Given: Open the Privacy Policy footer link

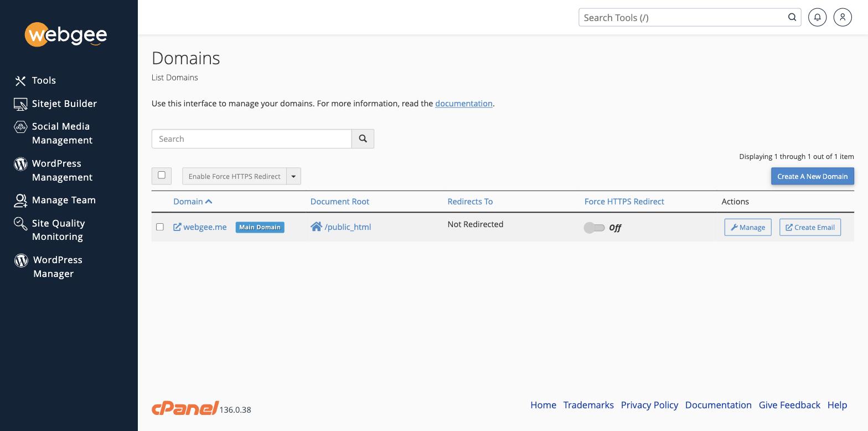Looking at the screenshot, I should (649, 405).
